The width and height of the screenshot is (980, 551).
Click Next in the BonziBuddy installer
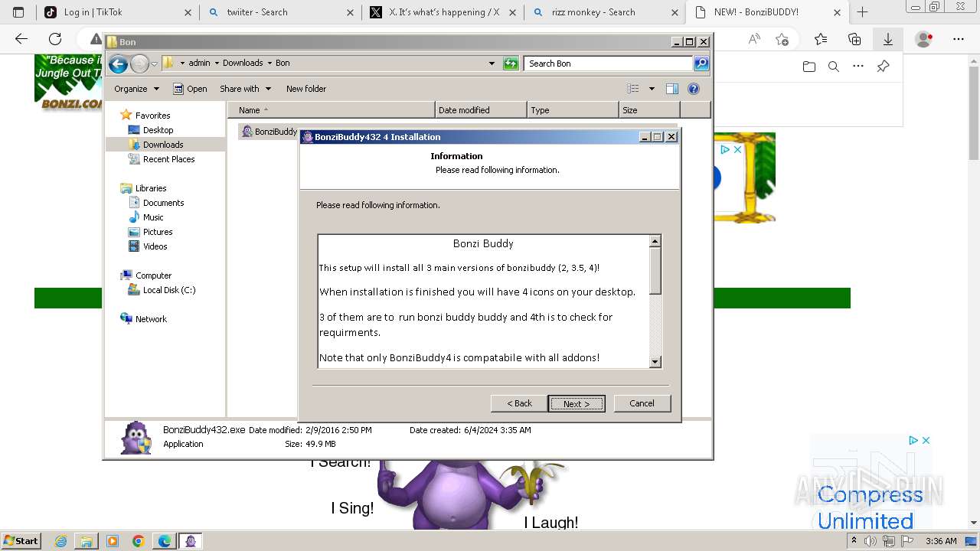[x=576, y=403]
